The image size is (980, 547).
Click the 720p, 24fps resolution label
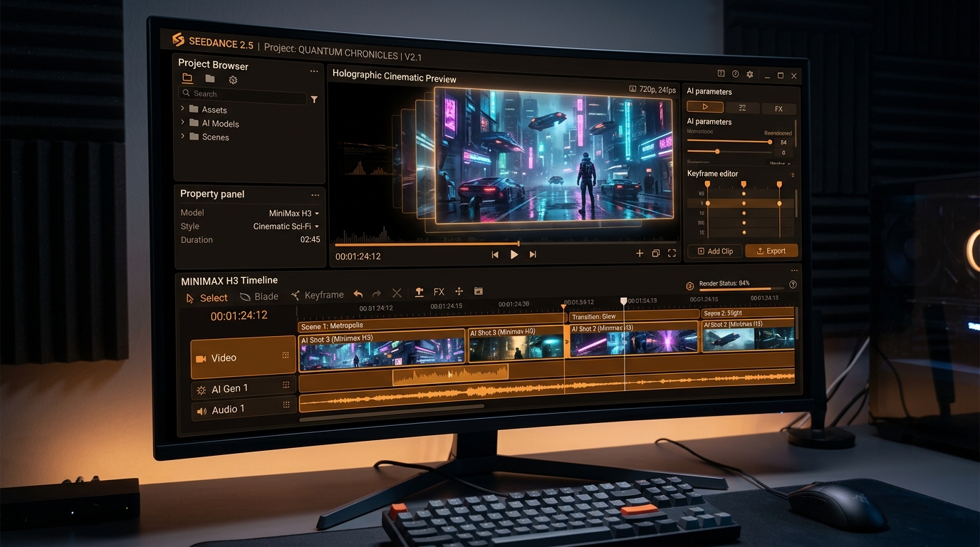(653, 90)
